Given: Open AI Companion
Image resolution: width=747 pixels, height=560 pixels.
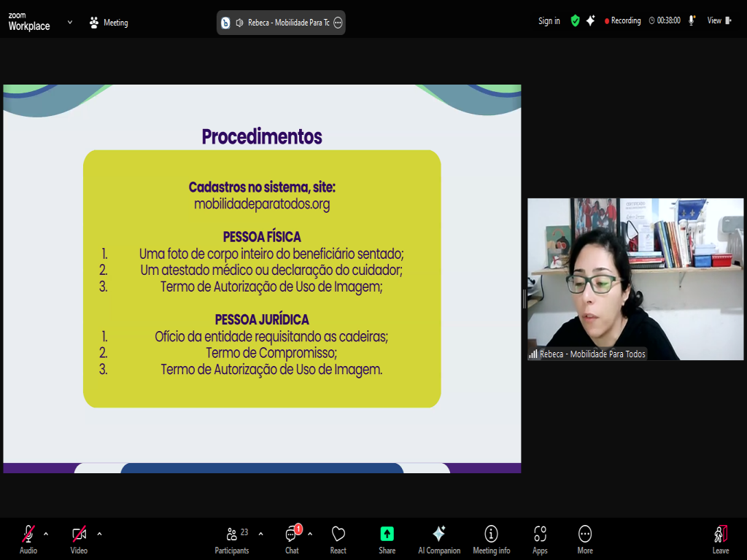Looking at the screenshot, I should (438, 538).
